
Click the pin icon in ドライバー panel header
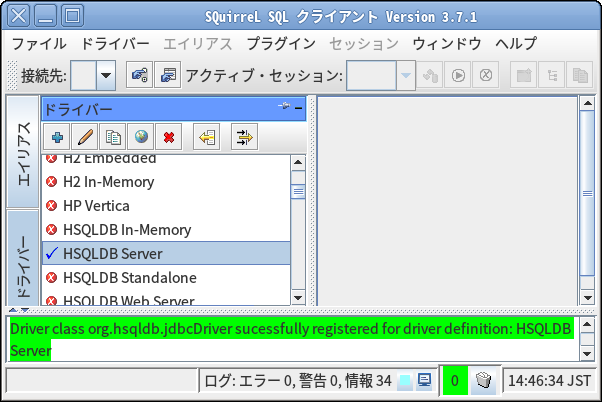pos(284,106)
